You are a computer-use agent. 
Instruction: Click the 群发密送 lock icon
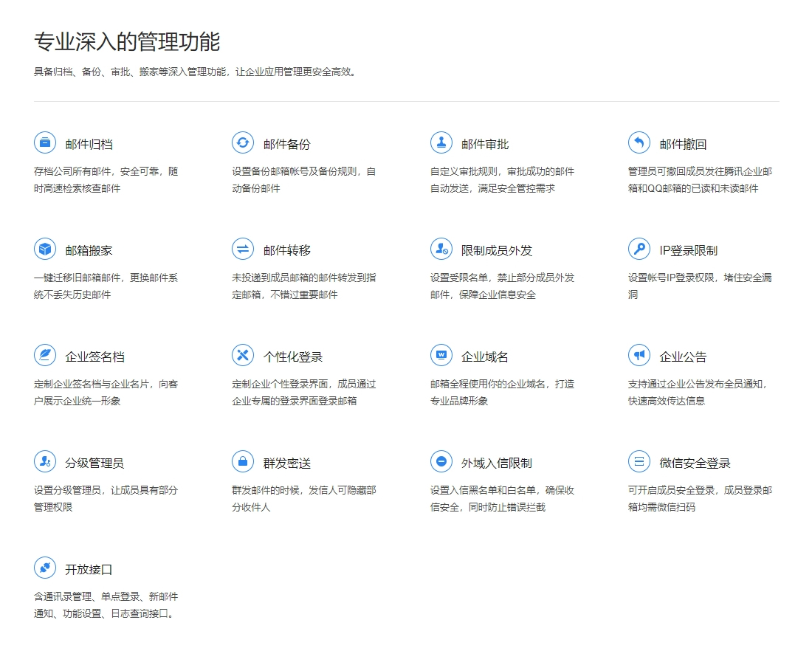point(243,461)
